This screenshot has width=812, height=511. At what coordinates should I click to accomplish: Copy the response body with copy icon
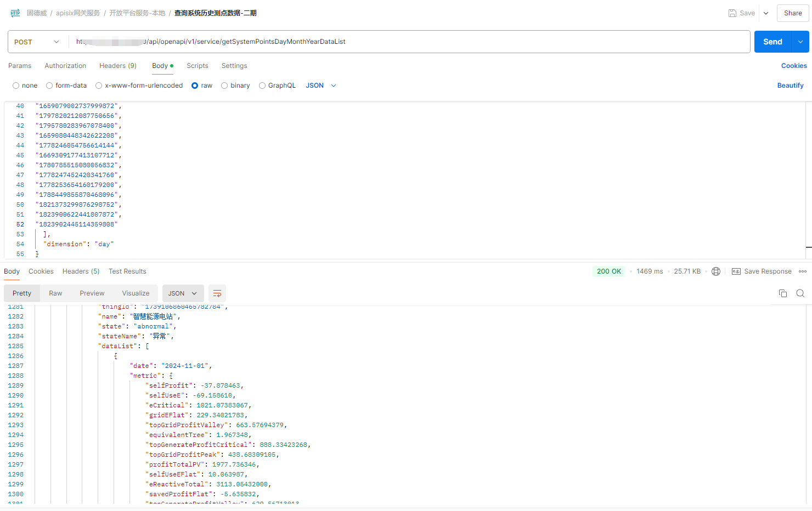(x=783, y=293)
